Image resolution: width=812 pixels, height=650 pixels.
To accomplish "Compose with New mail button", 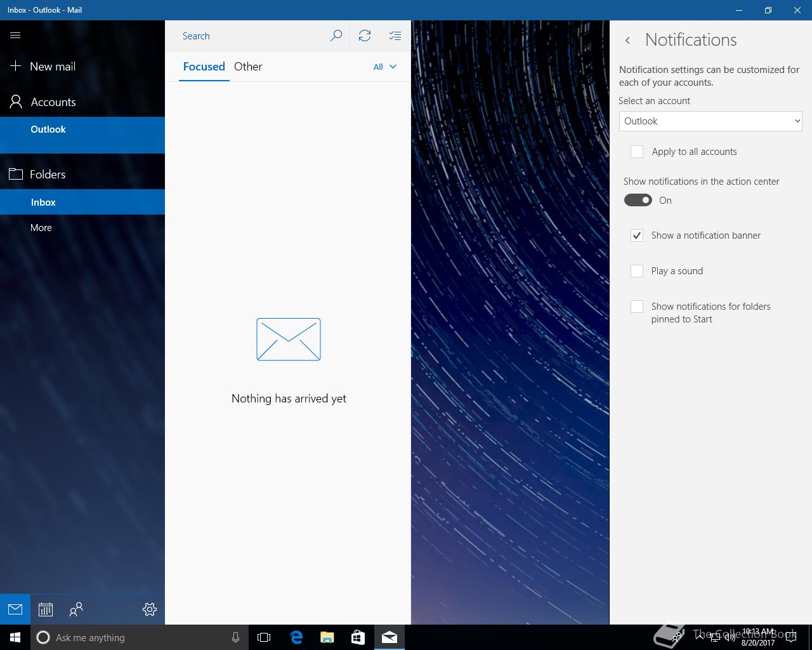I will 52,67.
